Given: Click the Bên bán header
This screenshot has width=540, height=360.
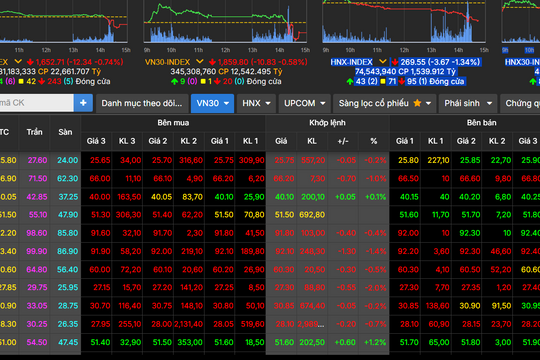Looking at the screenshot, I should [481, 123].
